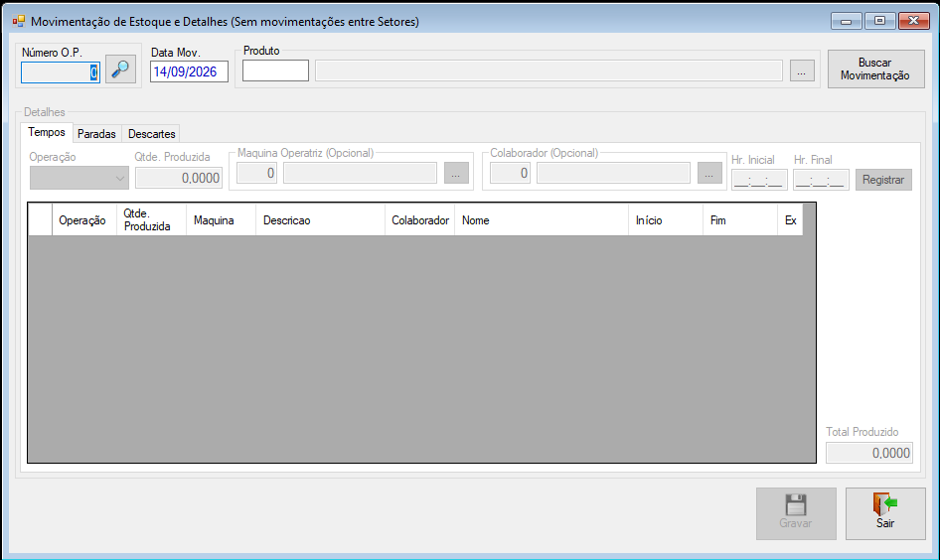The height and width of the screenshot is (560, 940).
Task: Select the Colaborador column header in grid
Action: point(420,220)
